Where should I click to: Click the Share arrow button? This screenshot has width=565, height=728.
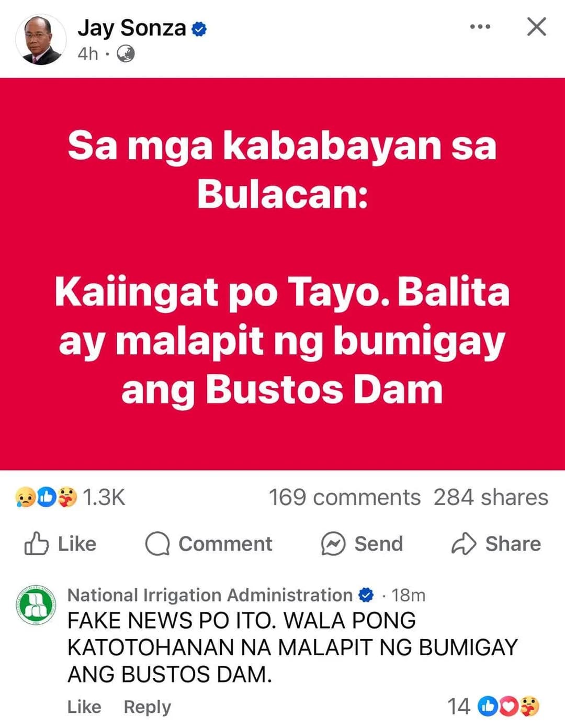pyautogui.click(x=496, y=544)
